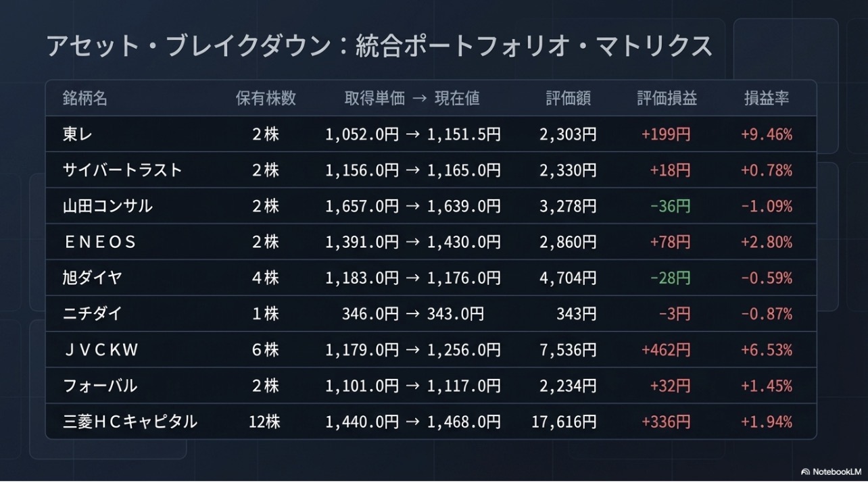Click the 損益率 column header
Viewport: 868px width, 483px height.
tap(767, 99)
